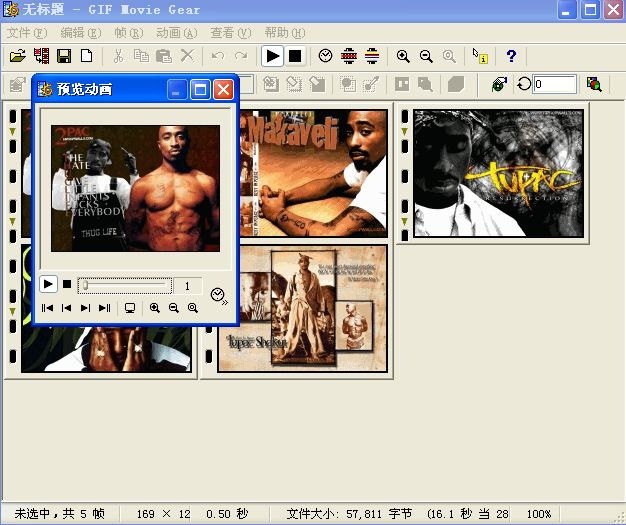Click the clock speed icon in preview window
The height and width of the screenshot is (525, 626).
click(x=219, y=296)
